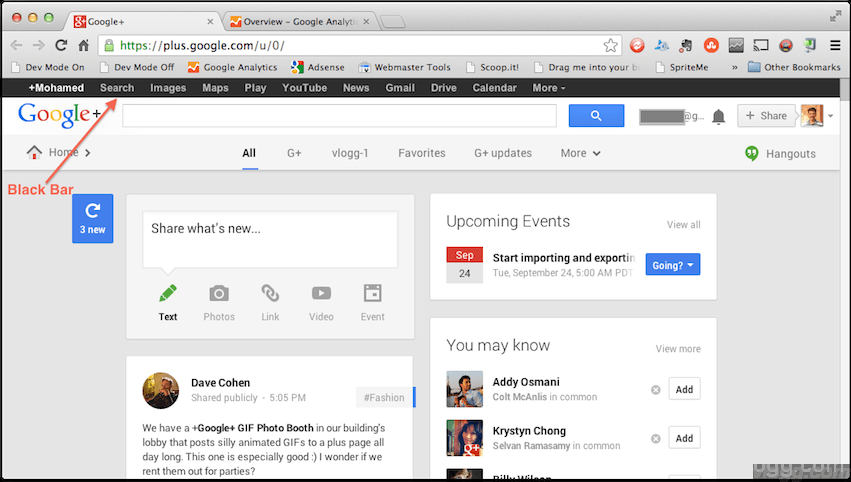Open Start importing and exporting event
The width and height of the screenshot is (851, 482).
[564, 258]
